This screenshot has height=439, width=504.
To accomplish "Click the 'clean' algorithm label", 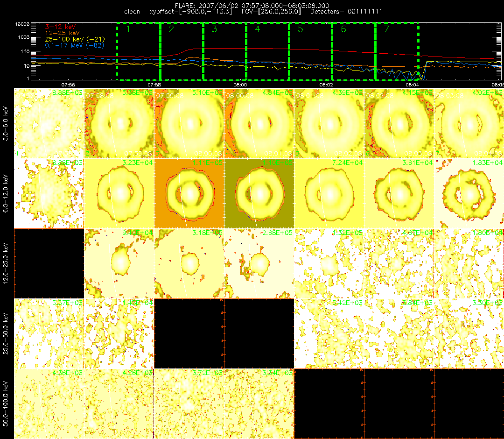I will (x=132, y=12).
